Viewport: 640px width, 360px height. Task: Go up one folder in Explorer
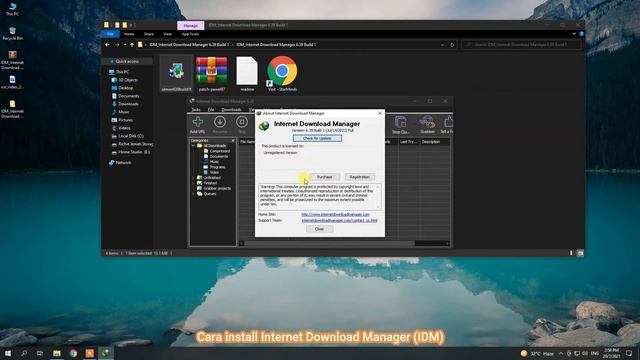132,44
